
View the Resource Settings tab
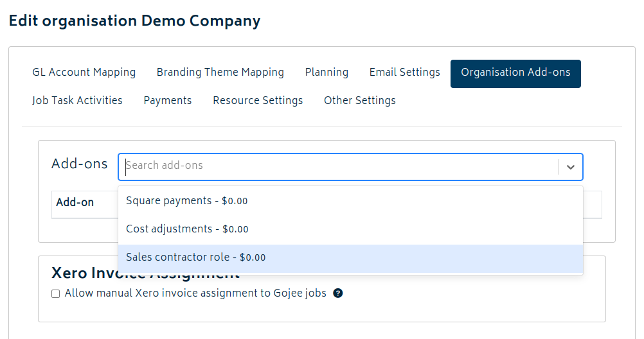pos(258,101)
